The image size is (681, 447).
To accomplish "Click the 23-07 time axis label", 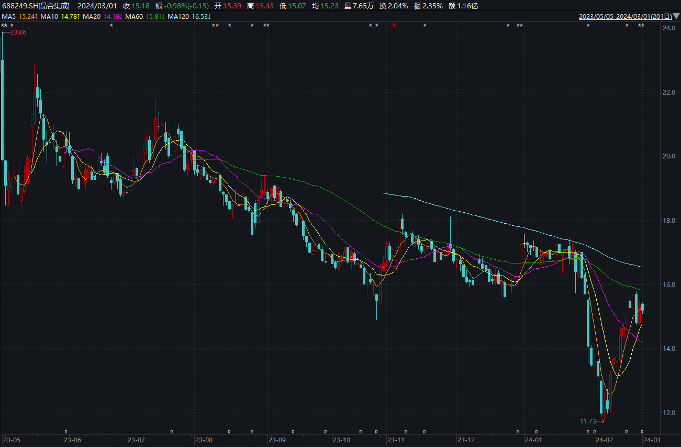I will 136,440.
